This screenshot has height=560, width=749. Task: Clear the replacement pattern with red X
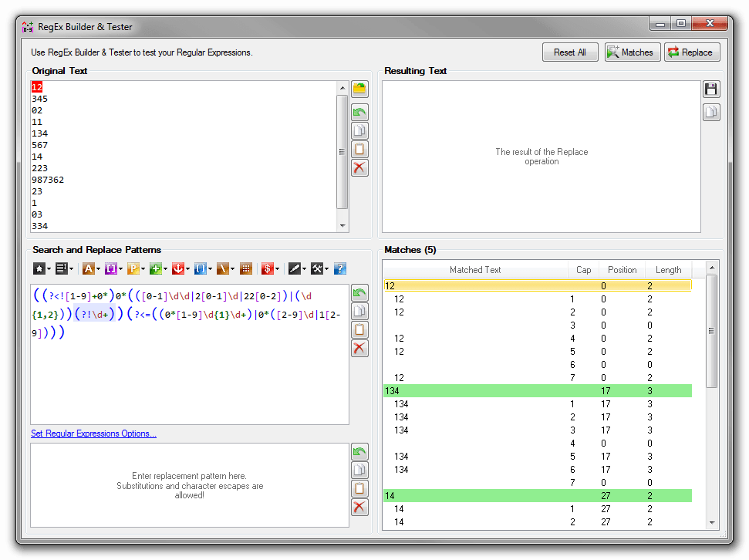tap(359, 507)
